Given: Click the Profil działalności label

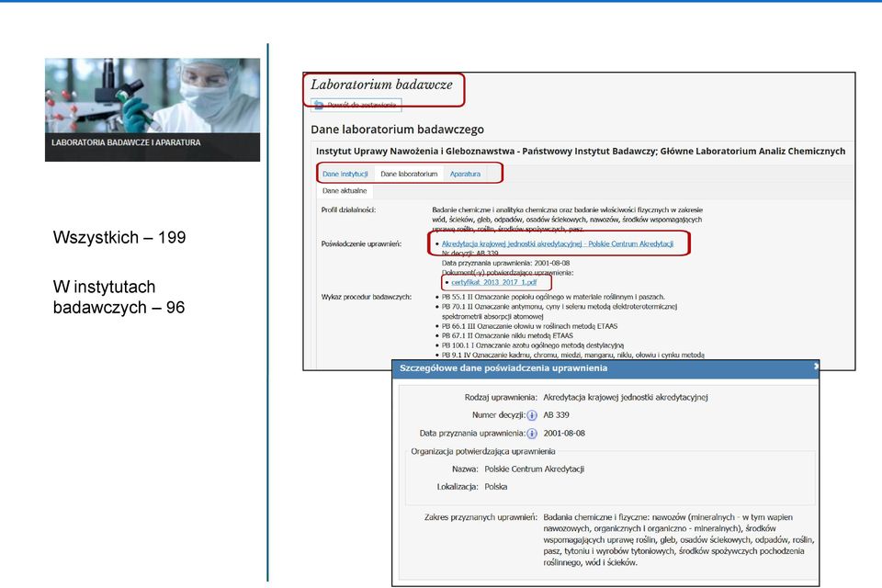Looking at the screenshot, I should coord(348,209).
